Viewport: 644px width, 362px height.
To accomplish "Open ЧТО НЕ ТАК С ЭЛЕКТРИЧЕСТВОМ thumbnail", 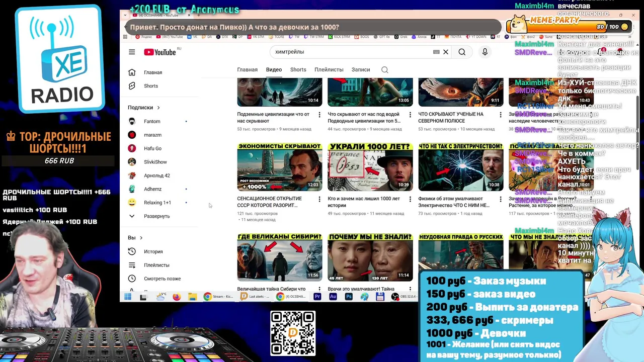I will coord(461,167).
